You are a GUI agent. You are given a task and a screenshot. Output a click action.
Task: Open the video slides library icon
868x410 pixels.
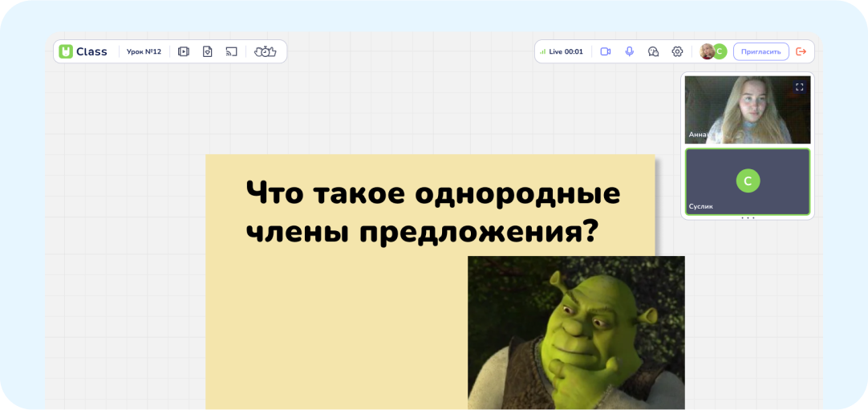click(x=183, y=51)
